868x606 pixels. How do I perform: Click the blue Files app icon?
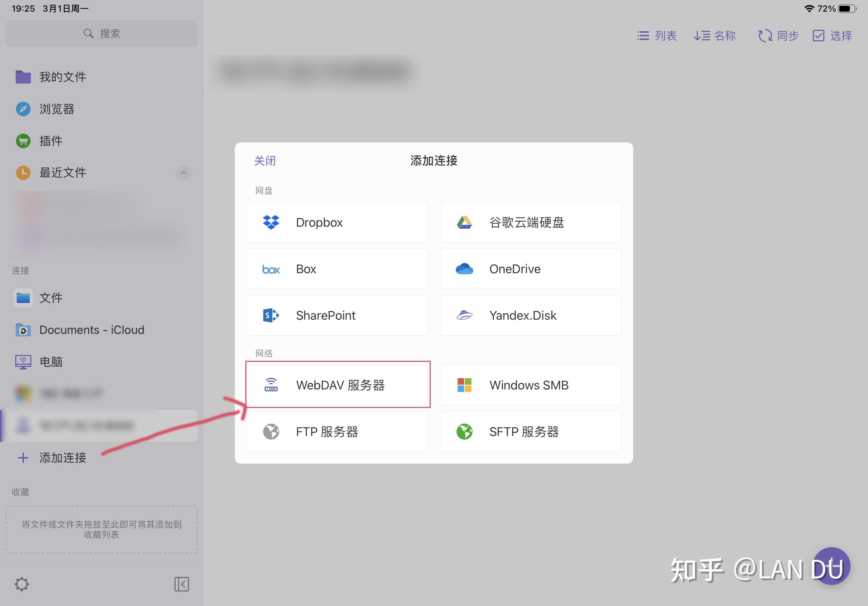[23, 298]
